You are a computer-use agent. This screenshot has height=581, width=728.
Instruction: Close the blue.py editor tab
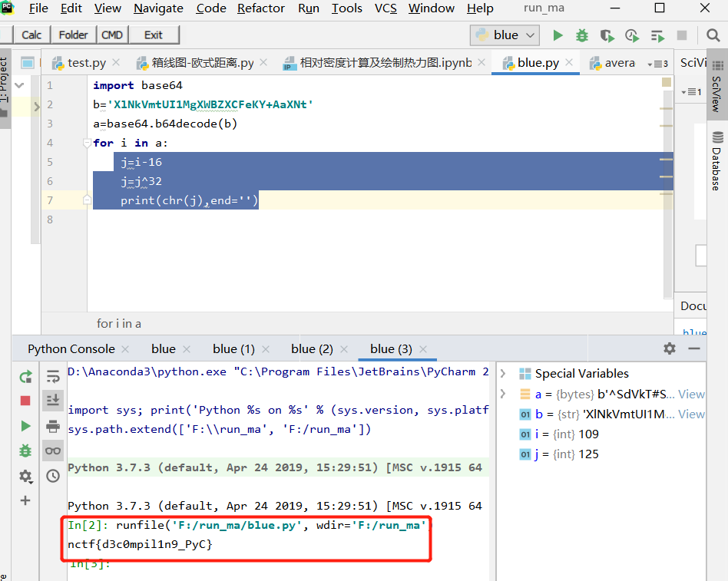pyautogui.click(x=569, y=61)
